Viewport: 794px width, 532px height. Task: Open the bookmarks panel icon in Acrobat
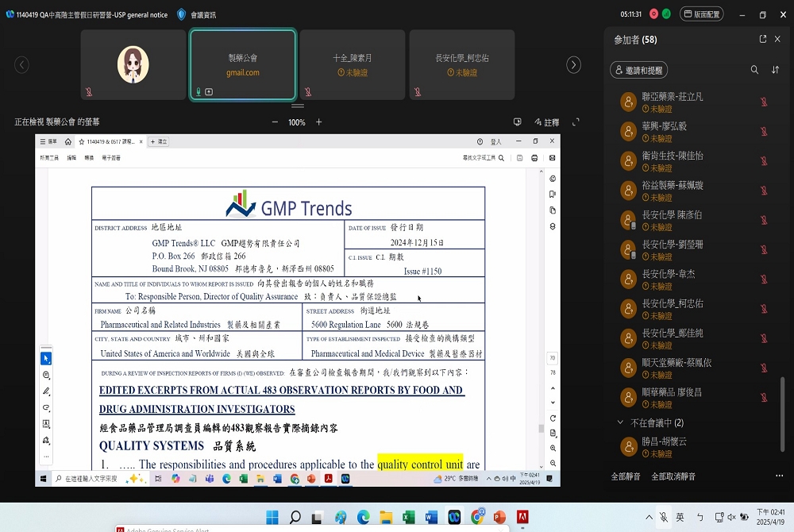point(553,195)
